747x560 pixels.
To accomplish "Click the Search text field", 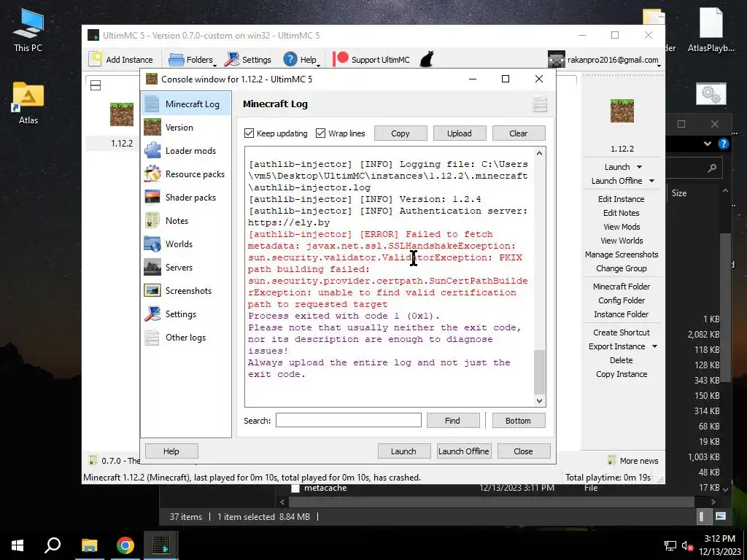I will (x=348, y=421).
